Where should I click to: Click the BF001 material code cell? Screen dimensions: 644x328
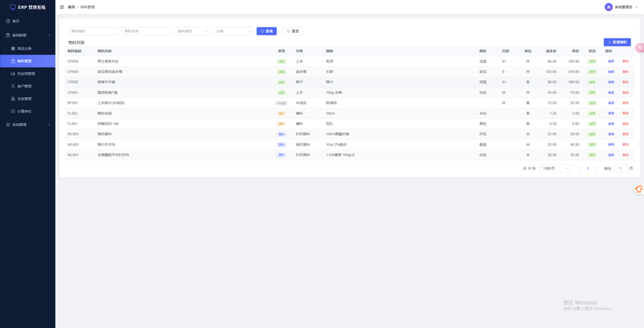72,103
